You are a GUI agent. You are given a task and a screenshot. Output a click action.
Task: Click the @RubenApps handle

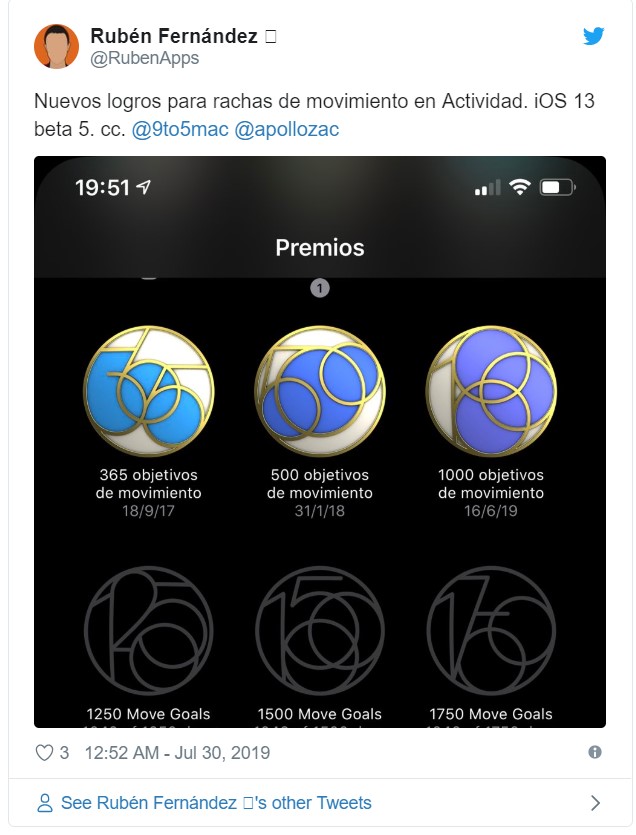pyautogui.click(x=144, y=58)
